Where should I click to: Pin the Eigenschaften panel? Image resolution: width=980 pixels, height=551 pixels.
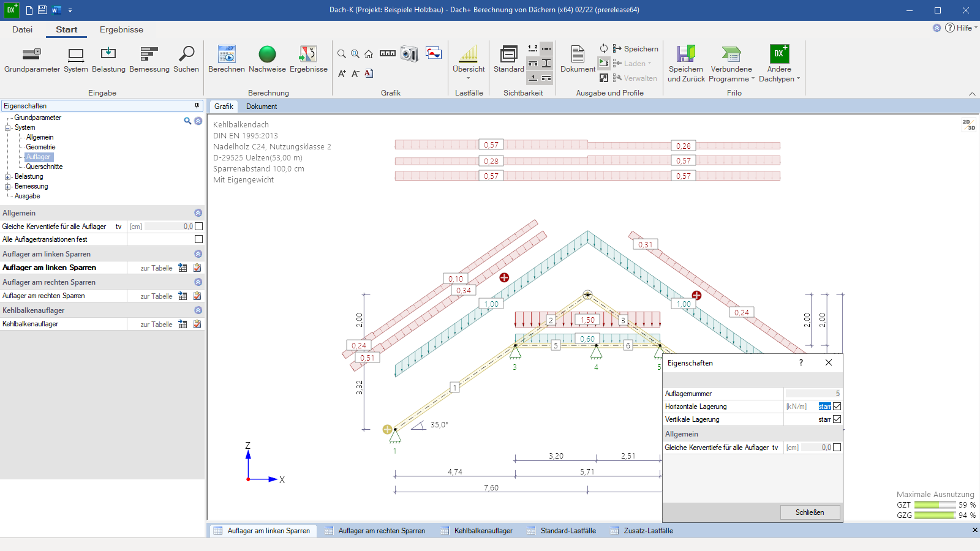[197, 105]
